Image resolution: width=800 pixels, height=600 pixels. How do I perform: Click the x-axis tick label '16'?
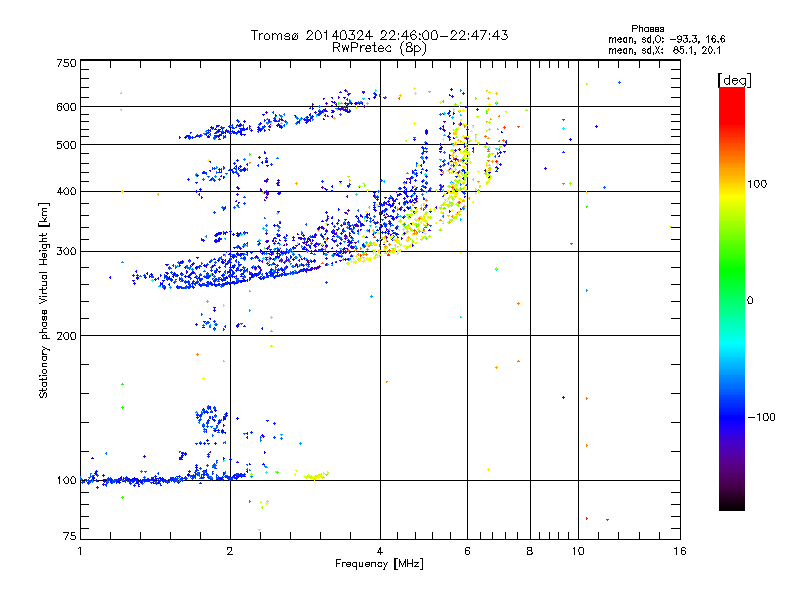click(x=680, y=551)
